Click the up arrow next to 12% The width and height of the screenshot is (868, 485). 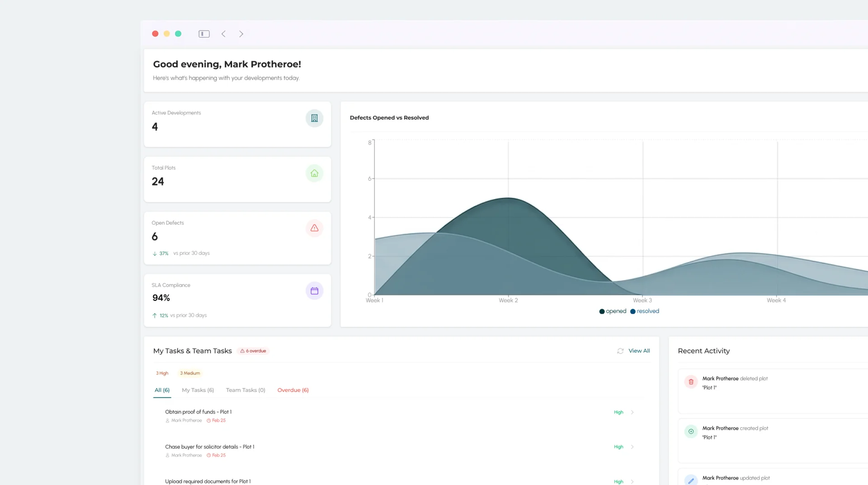[x=155, y=315]
